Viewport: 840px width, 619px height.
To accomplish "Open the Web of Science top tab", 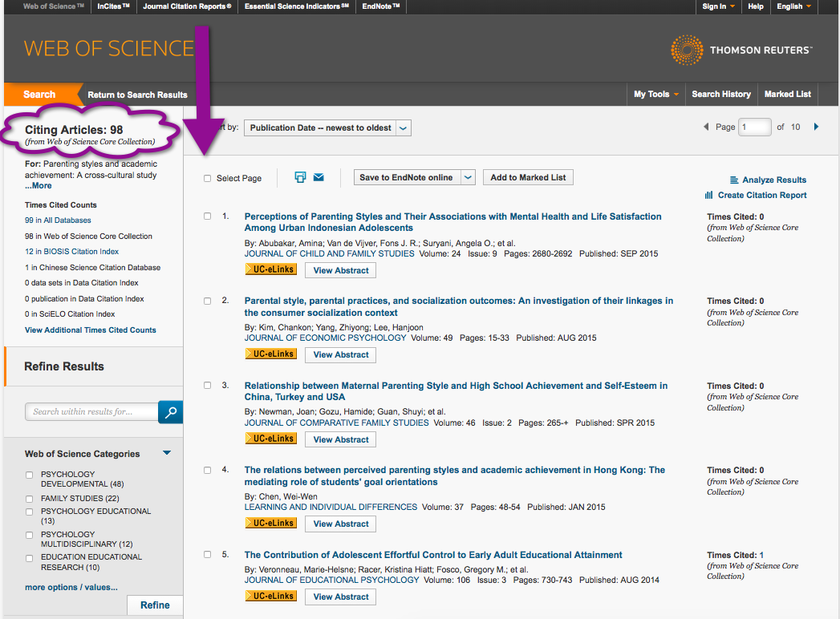I will pos(54,6).
